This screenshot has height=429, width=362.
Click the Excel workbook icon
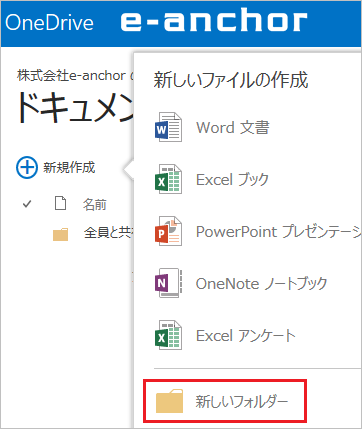[x=168, y=179]
